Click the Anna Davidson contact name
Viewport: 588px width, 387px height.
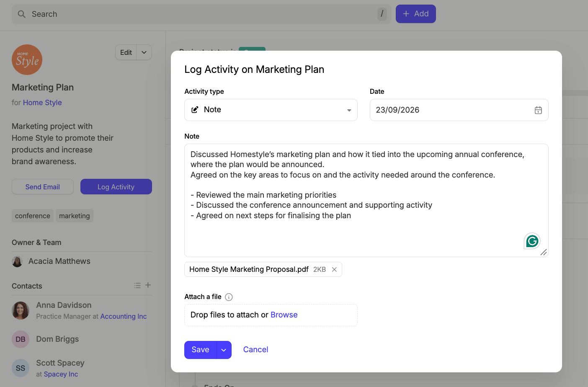click(64, 305)
